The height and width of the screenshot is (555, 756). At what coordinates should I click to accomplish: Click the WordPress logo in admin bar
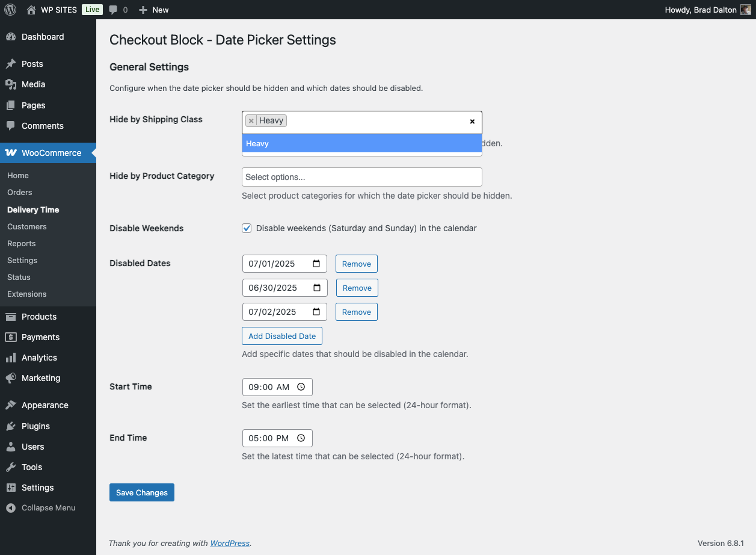pyautogui.click(x=10, y=10)
